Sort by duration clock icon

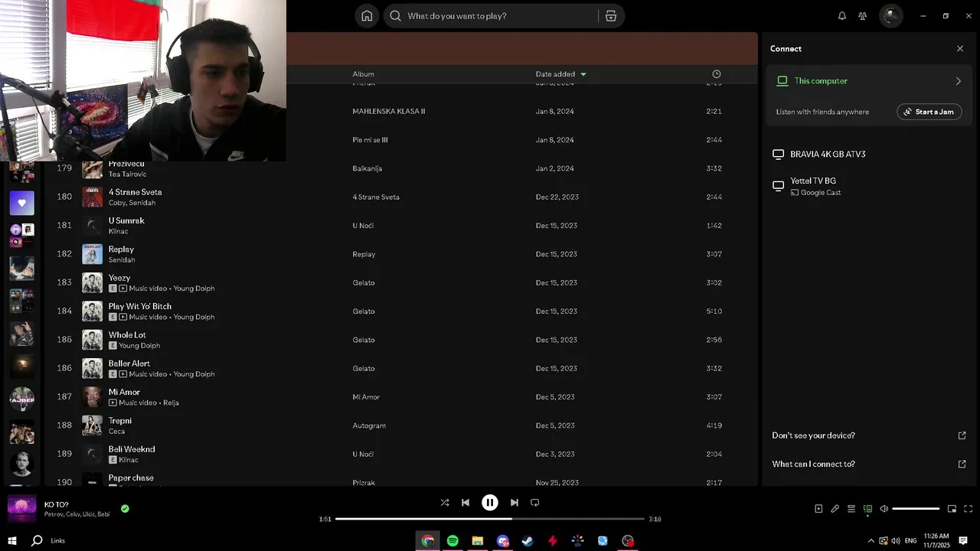tap(717, 74)
